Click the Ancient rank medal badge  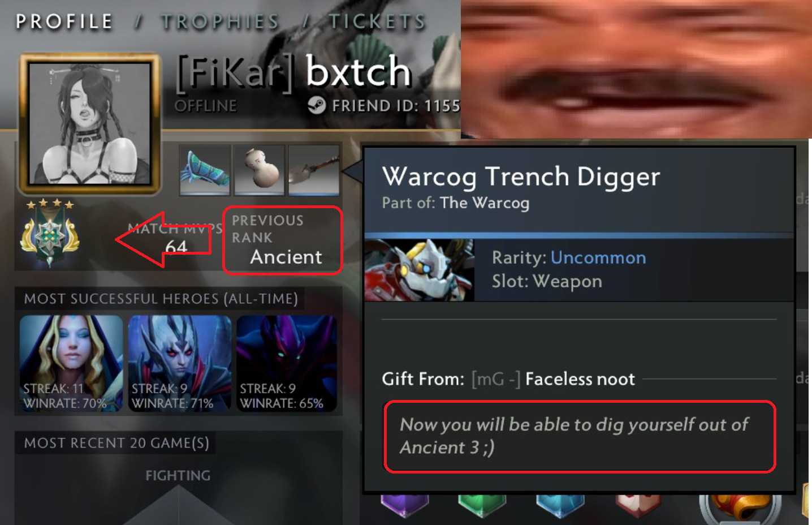tap(50, 233)
